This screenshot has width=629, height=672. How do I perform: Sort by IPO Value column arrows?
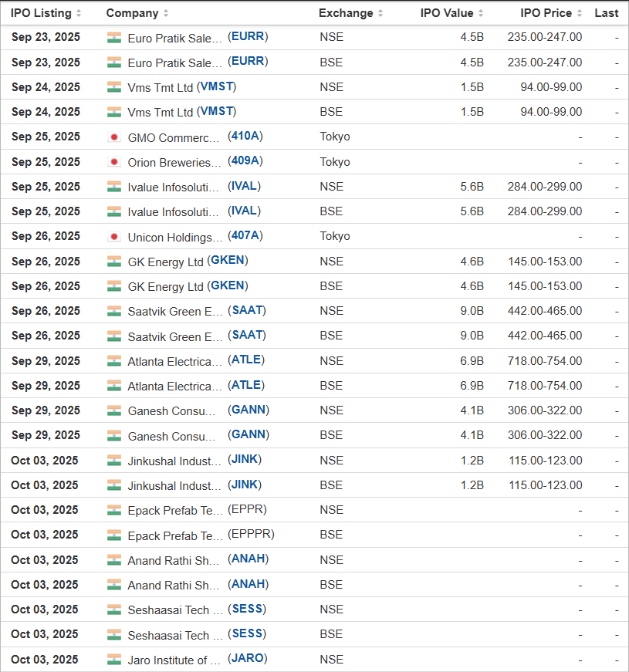[x=481, y=13]
